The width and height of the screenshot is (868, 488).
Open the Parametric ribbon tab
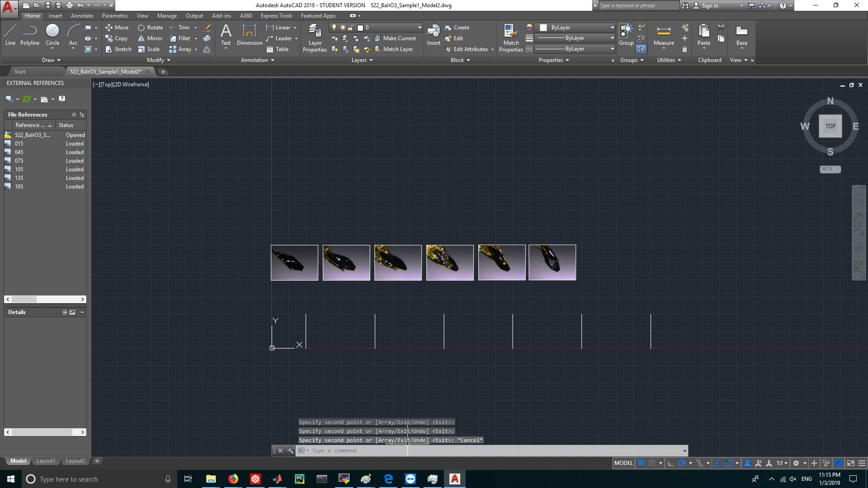coord(115,16)
